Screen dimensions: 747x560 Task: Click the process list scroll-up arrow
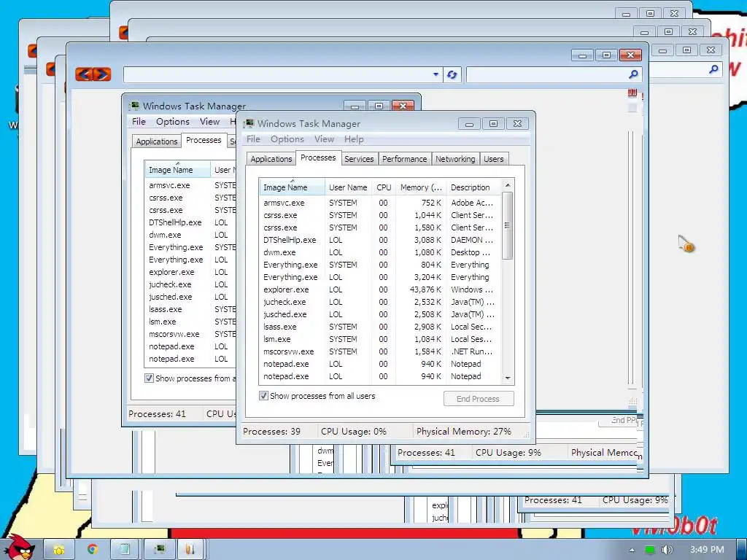(x=508, y=184)
